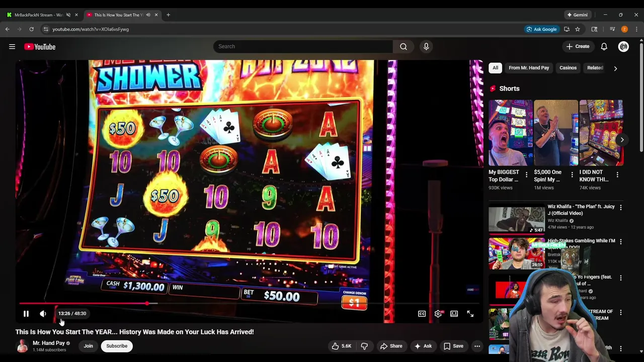This screenshot has width=644, height=362.
Task: Open the My BIGGEST Top Dollar short
Action: [510, 133]
